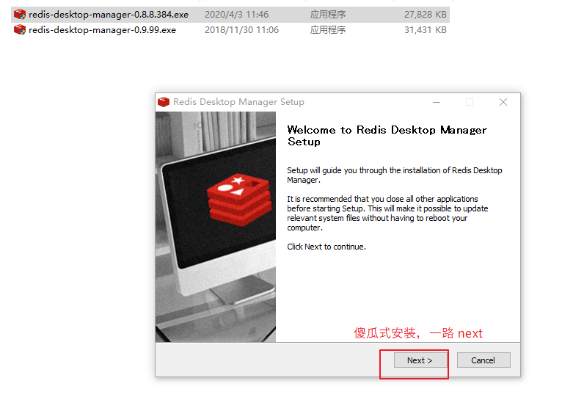
Task: Click the size value 27,828 KB
Action: [x=425, y=15]
